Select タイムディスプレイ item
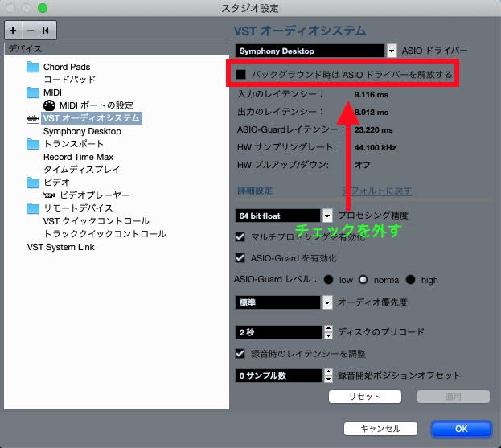This screenshot has width=501, height=448. tap(82, 170)
